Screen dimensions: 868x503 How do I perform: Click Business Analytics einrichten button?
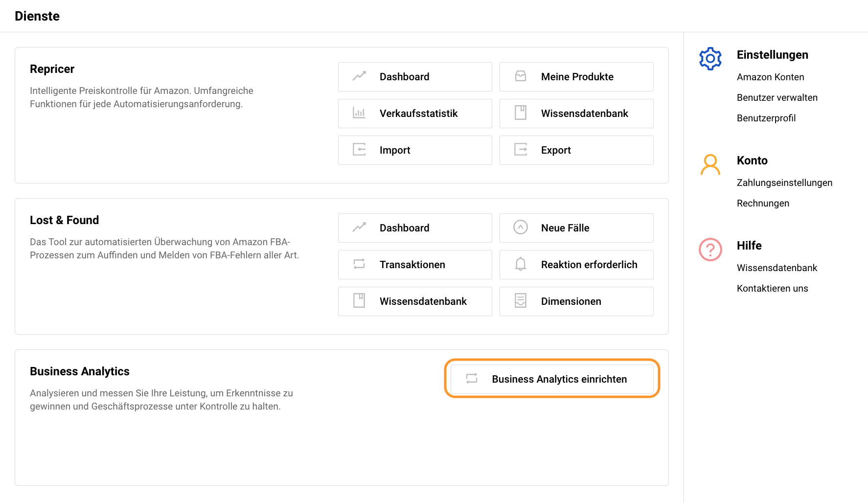(552, 379)
